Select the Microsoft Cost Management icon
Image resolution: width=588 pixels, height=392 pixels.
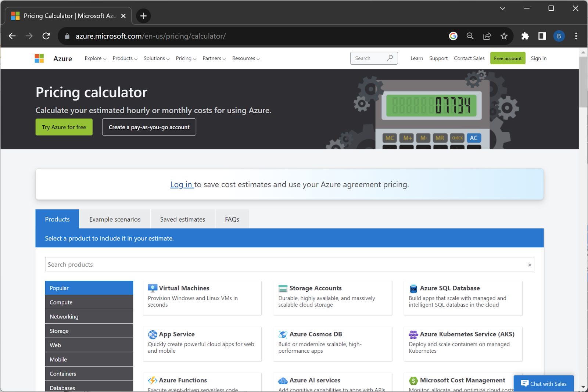[413, 380]
